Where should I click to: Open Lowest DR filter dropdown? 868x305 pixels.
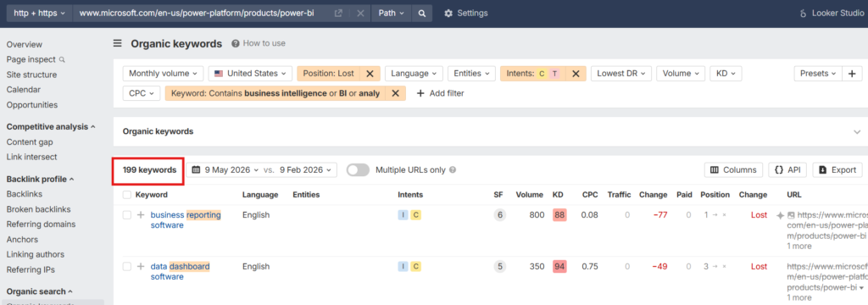[x=621, y=74]
